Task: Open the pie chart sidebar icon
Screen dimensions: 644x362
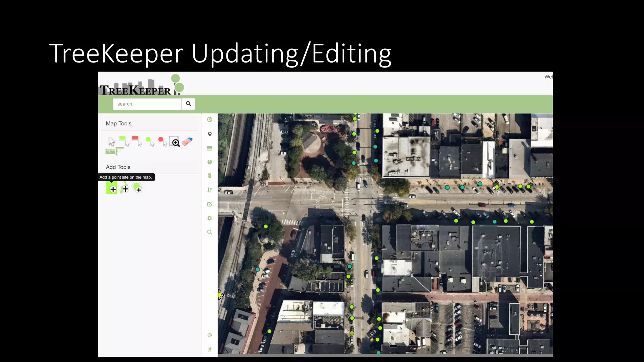Action: click(x=210, y=162)
